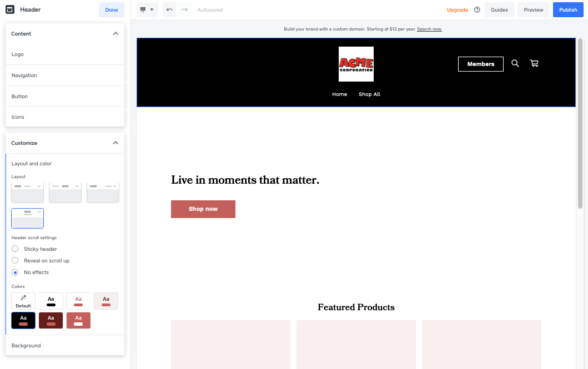Click the Square store logo icon
This screenshot has height=369, width=588.
tap(10, 9)
